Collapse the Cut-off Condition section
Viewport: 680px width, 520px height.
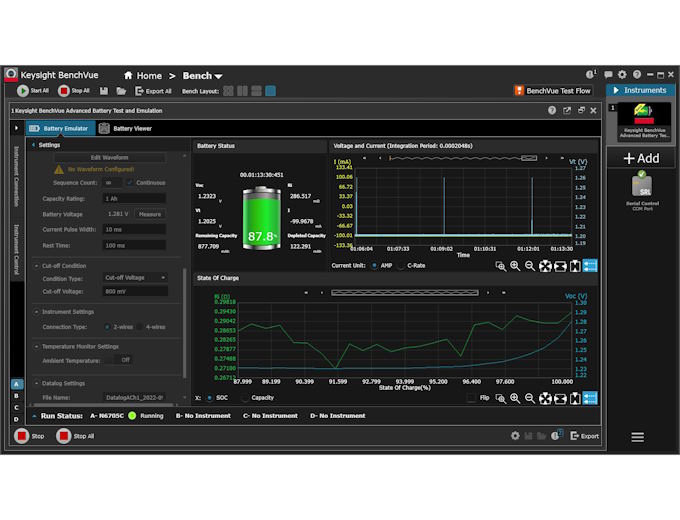pyautogui.click(x=36, y=266)
